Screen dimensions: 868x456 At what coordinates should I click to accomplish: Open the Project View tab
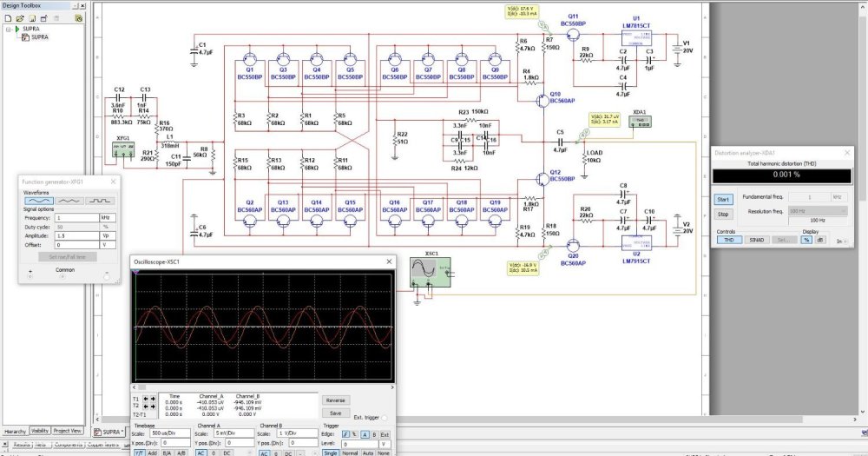(x=67, y=431)
